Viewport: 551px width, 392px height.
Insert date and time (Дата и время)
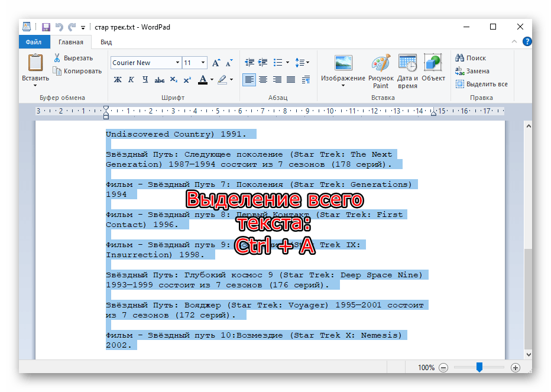coord(407,63)
